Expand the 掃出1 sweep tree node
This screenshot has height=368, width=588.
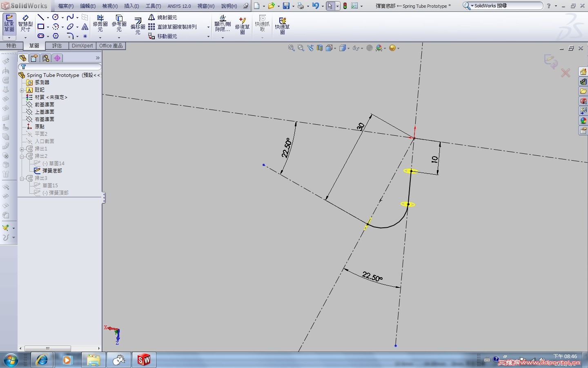[22, 149]
